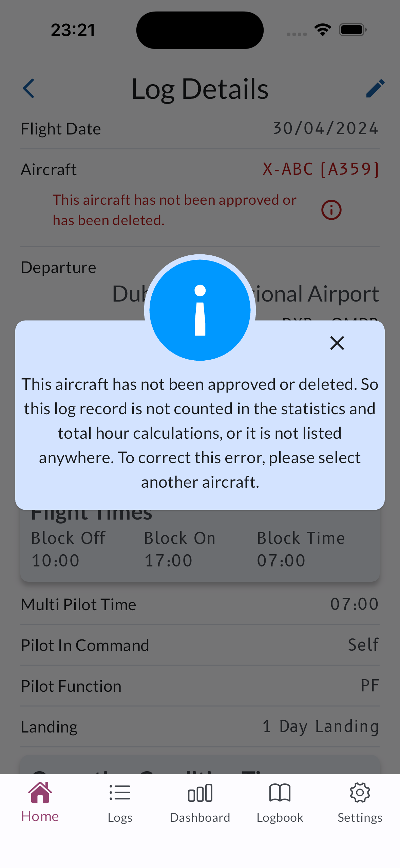Tap the aircraft not approved warning text
Screen dimensions: 400x868
coord(174,210)
